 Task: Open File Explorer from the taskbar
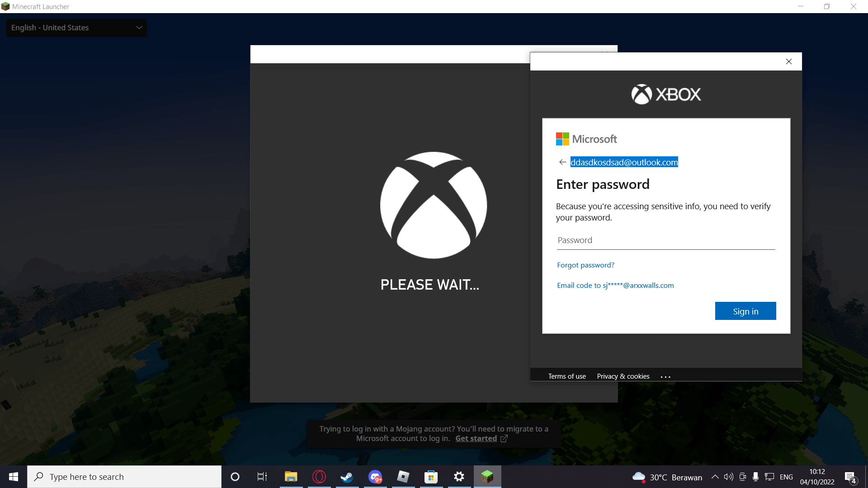(x=291, y=477)
